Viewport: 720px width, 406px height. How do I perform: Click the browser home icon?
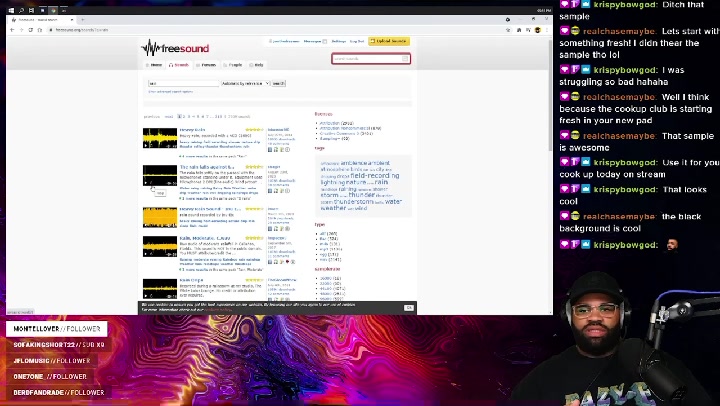click(40, 30)
